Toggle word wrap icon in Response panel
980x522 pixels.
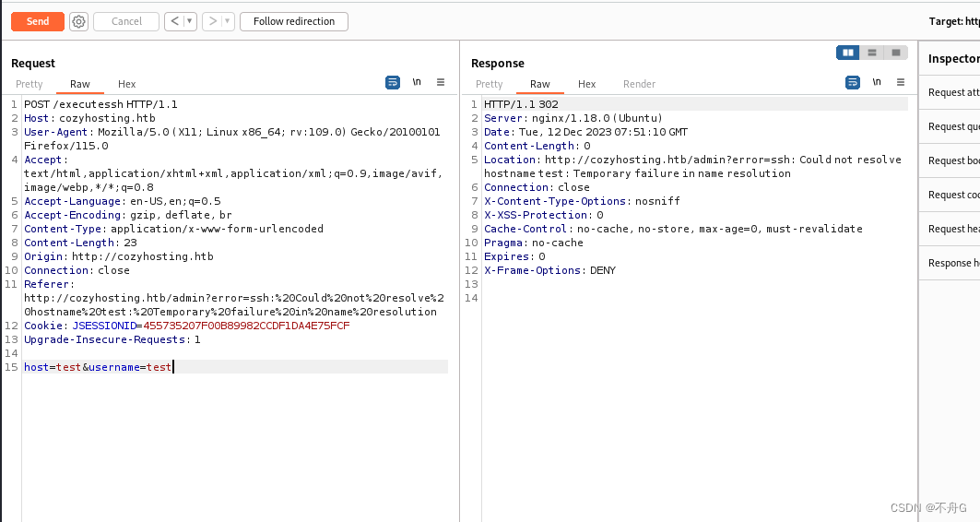pos(853,82)
